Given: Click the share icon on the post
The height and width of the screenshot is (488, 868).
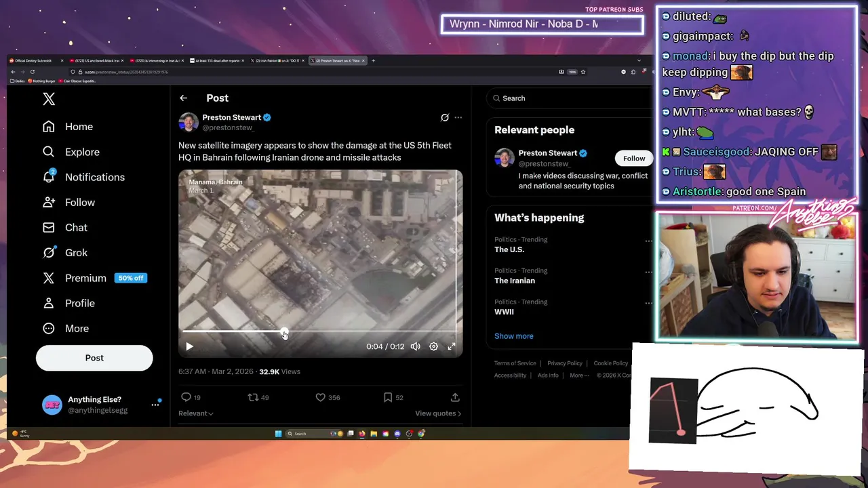Looking at the screenshot, I should click(x=455, y=397).
